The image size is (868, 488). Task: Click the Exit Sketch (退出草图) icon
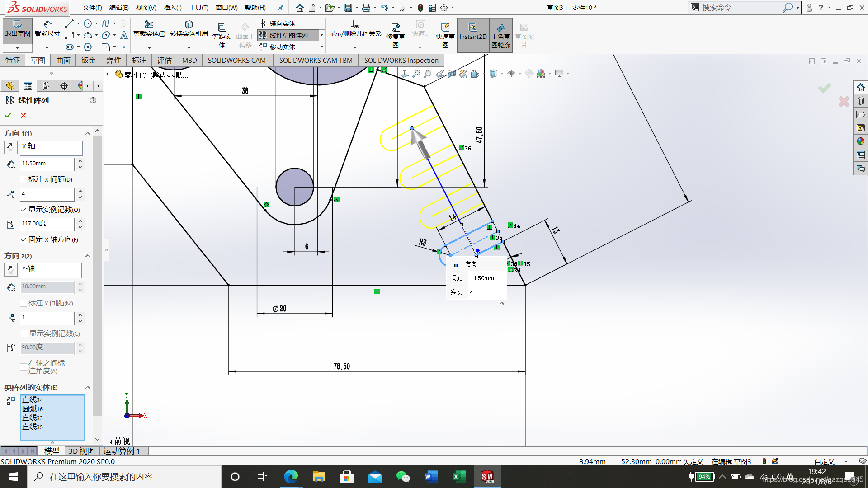pyautogui.click(x=17, y=28)
